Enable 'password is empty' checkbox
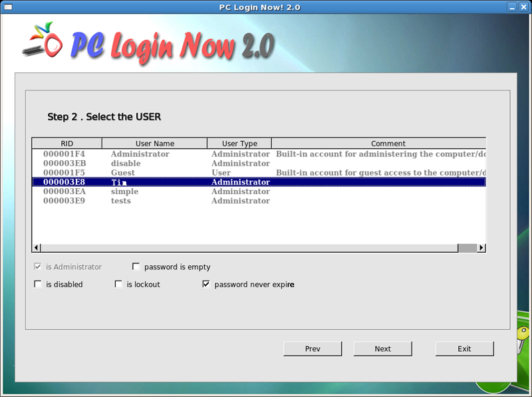 click(136, 267)
